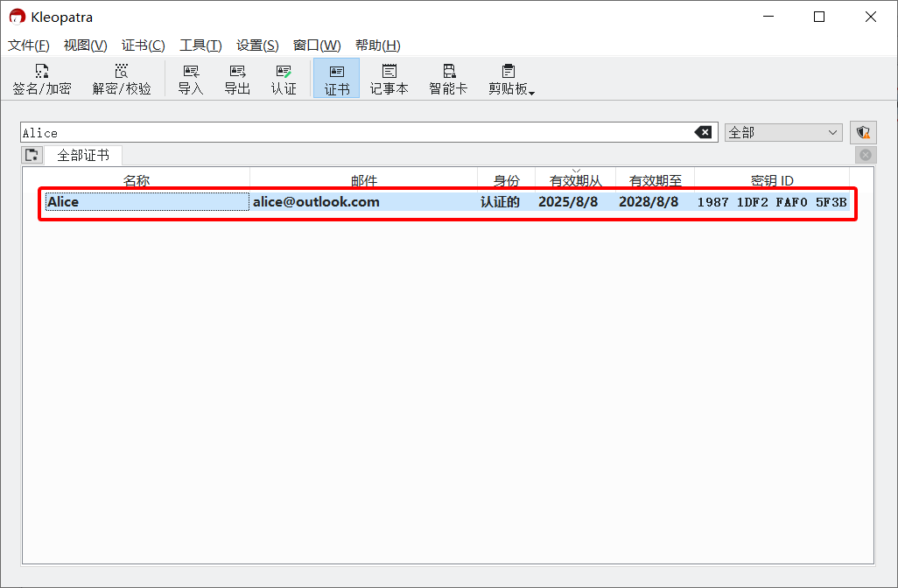Click the shield filter button next to 全部
Screen dimensions: 898x588
[x=863, y=132]
